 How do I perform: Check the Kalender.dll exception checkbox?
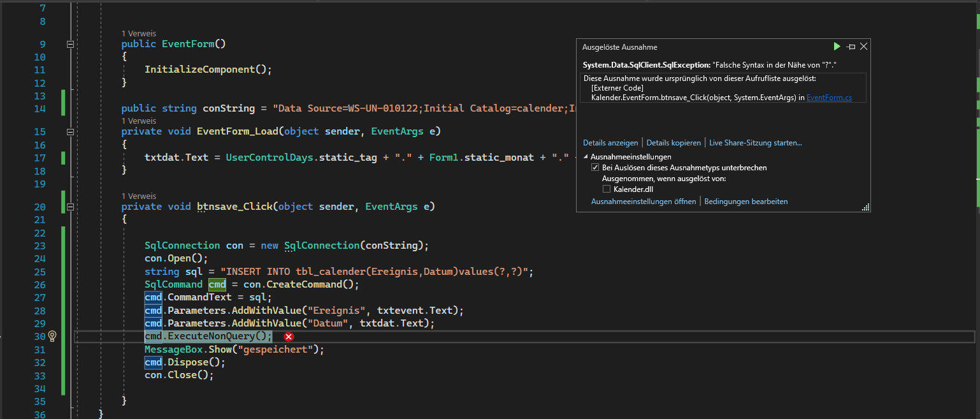607,189
